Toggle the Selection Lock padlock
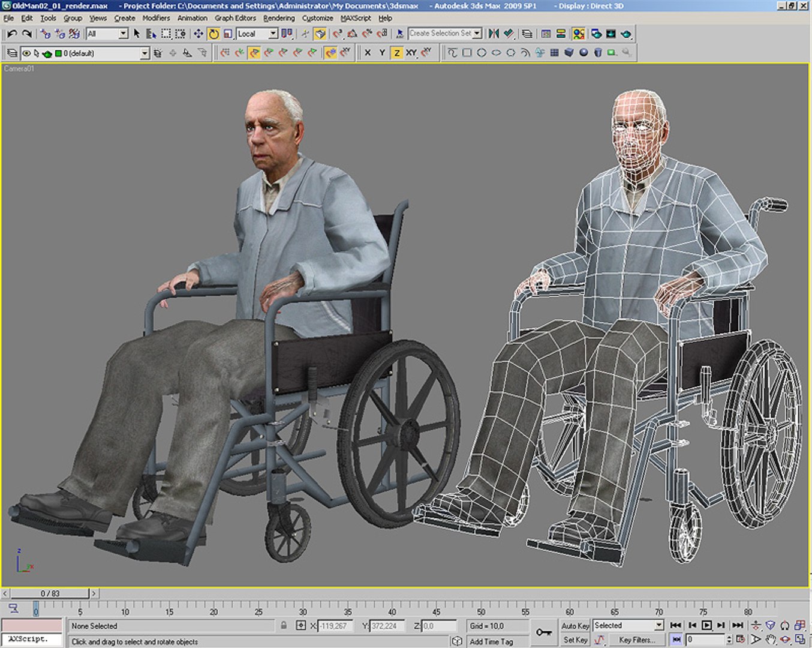The image size is (812, 648). tap(284, 626)
